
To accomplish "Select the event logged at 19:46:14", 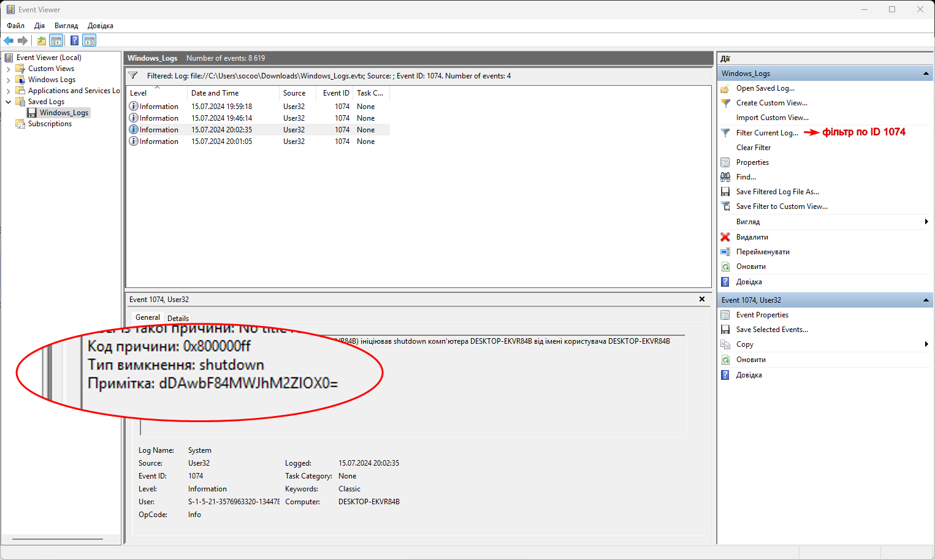I will click(x=221, y=118).
